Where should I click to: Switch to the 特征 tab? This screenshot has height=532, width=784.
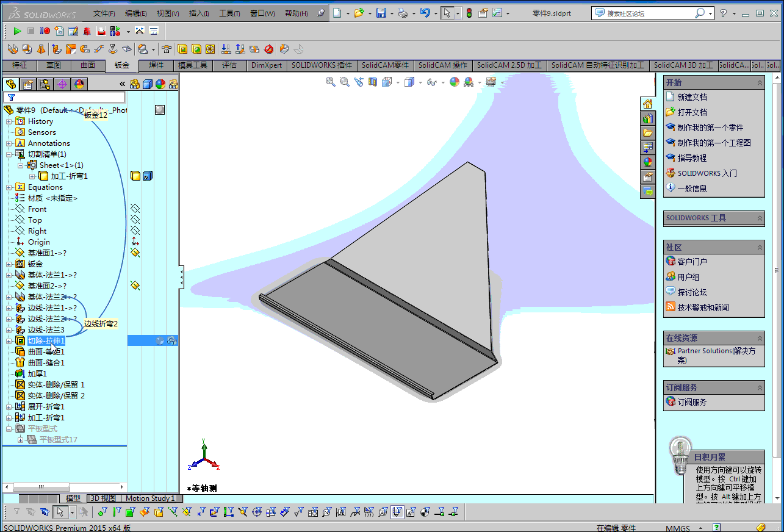click(x=20, y=65)
